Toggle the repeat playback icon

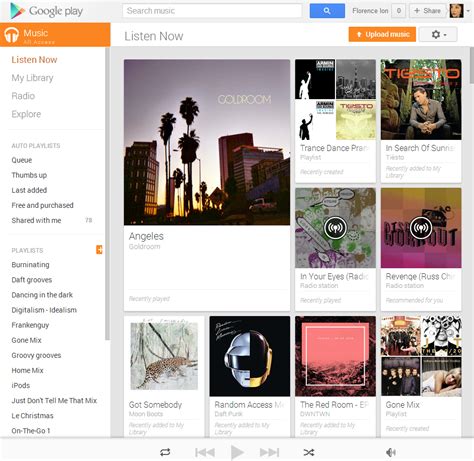tap(165, 452)
